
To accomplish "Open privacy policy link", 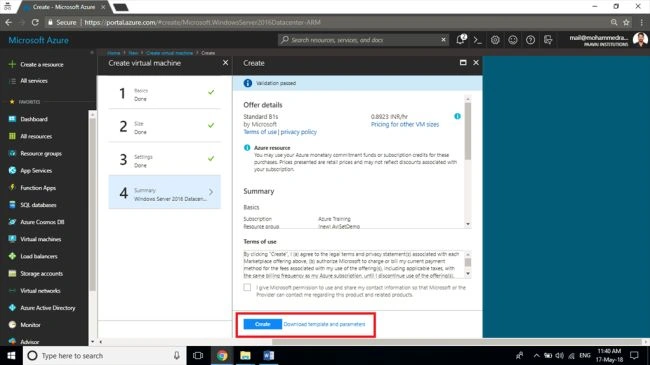I will tap(298, 132).
